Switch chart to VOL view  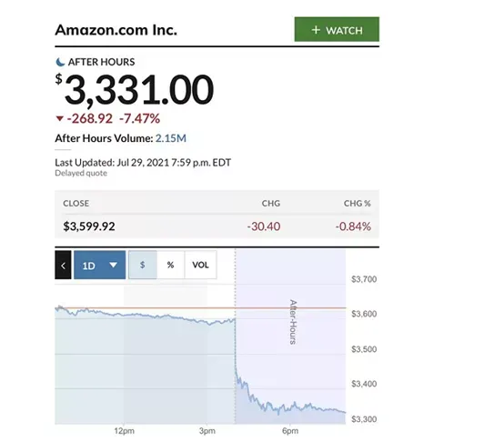[200, 265]
